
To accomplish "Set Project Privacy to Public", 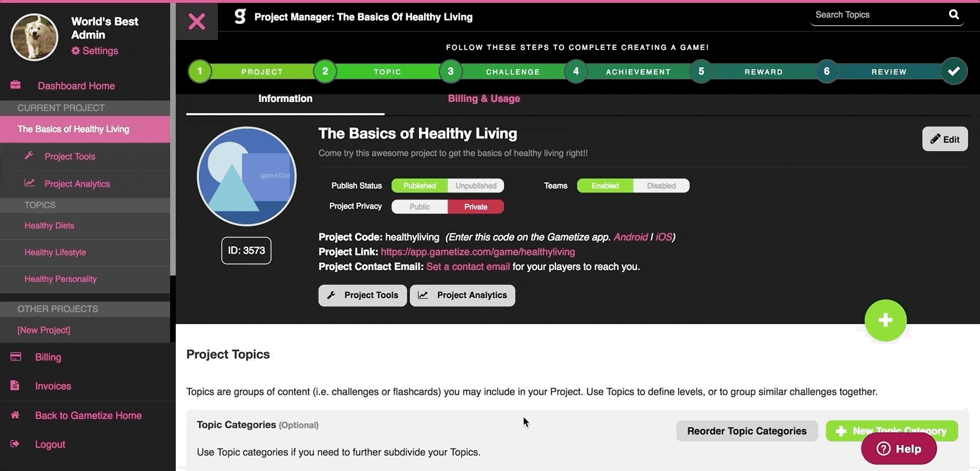I will [x=420, y=207].
